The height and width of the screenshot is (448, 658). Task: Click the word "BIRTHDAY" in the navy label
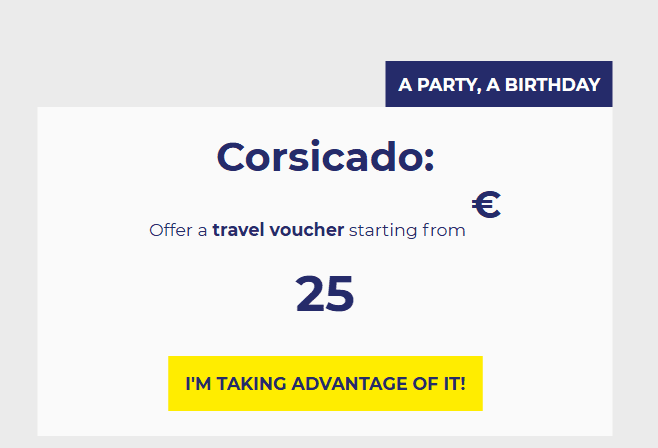tap(553, 85)
